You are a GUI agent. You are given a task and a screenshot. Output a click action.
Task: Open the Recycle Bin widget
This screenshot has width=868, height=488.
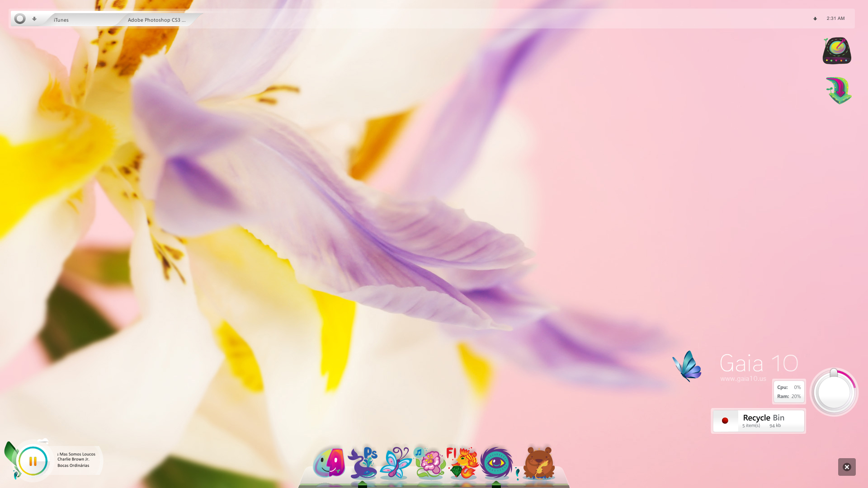tap(759, 421)
